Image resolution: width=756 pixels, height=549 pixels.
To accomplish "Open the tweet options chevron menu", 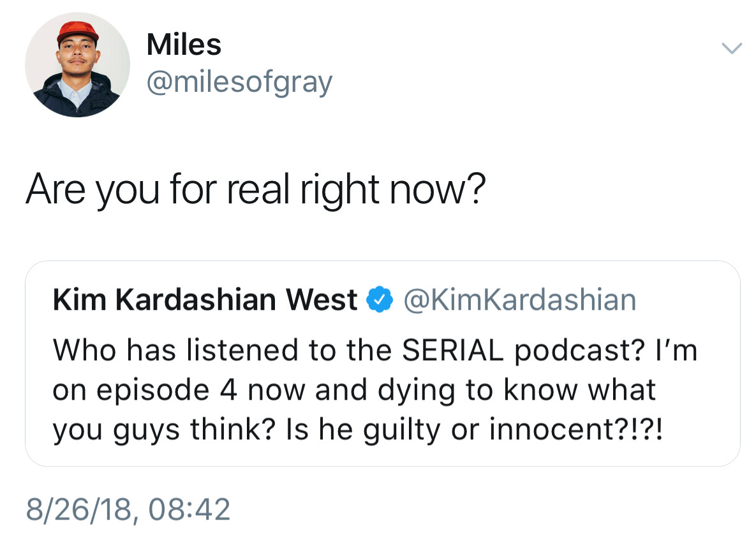I will point(731,48).
